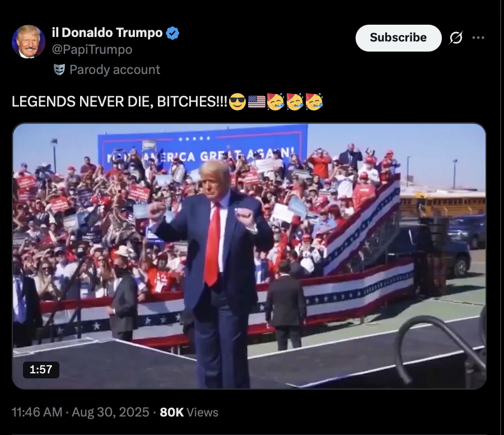Click the 1:57 video duration badge
The image size is (504, 435).
pos(41,369)
